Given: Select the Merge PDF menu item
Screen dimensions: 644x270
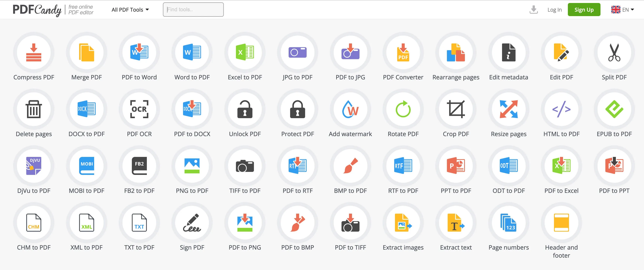Looking at the screenshot, I should point(86,58).
